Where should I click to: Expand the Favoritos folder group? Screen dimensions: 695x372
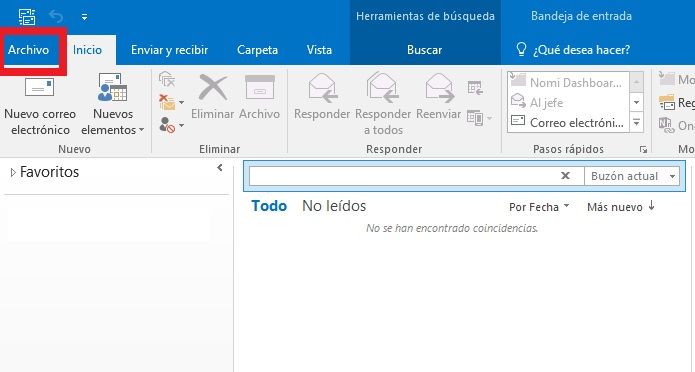[x=13, y=172]
